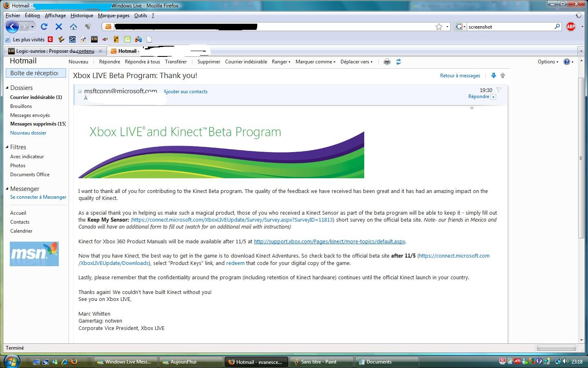The height and width of the screenshot is (368, 588).
Task: Switch to the Logic-sunrise tab
Action: point(55,51)
